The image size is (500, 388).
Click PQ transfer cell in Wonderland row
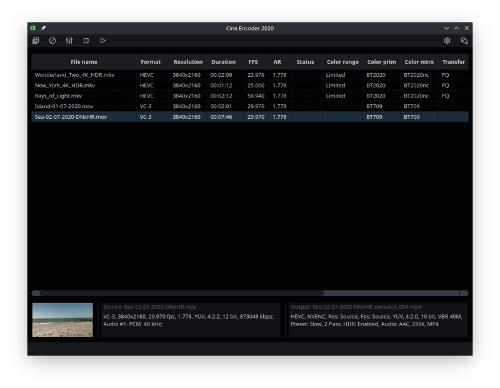(445, 75)
